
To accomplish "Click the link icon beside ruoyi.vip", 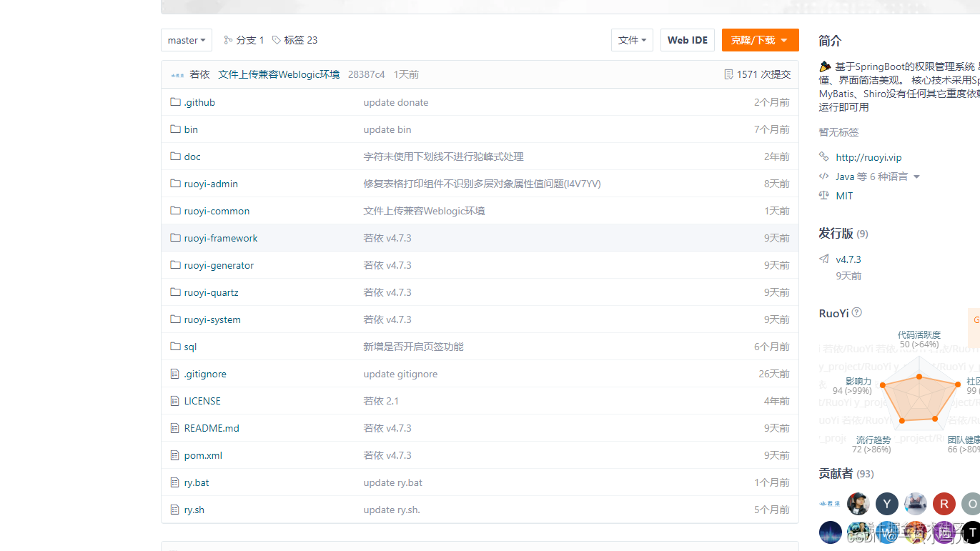I will coord(823,157).
